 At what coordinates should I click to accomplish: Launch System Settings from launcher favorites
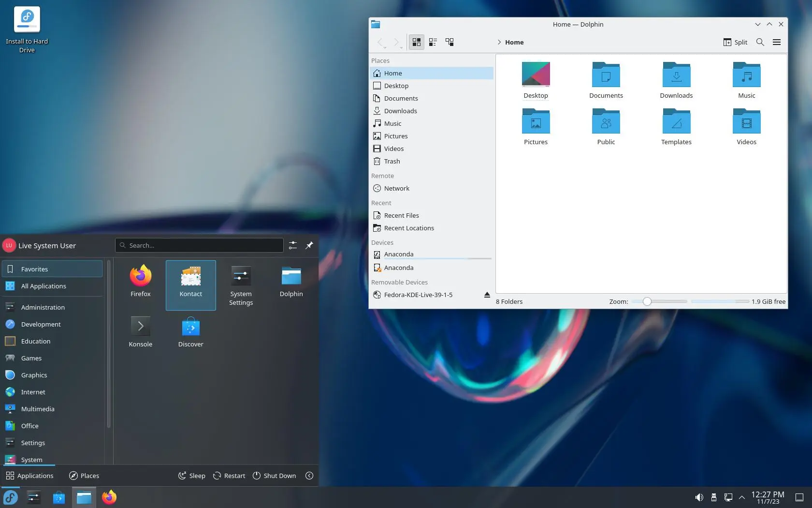click(241, 285)
